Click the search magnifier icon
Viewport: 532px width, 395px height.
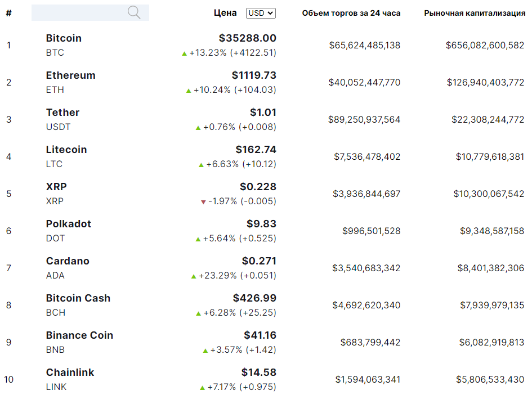pyautogui.click(x=134, y=12)
